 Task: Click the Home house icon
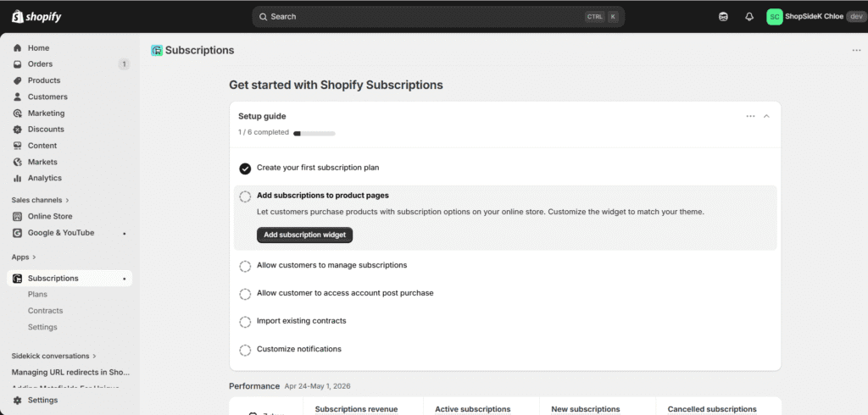pos(17,48)
